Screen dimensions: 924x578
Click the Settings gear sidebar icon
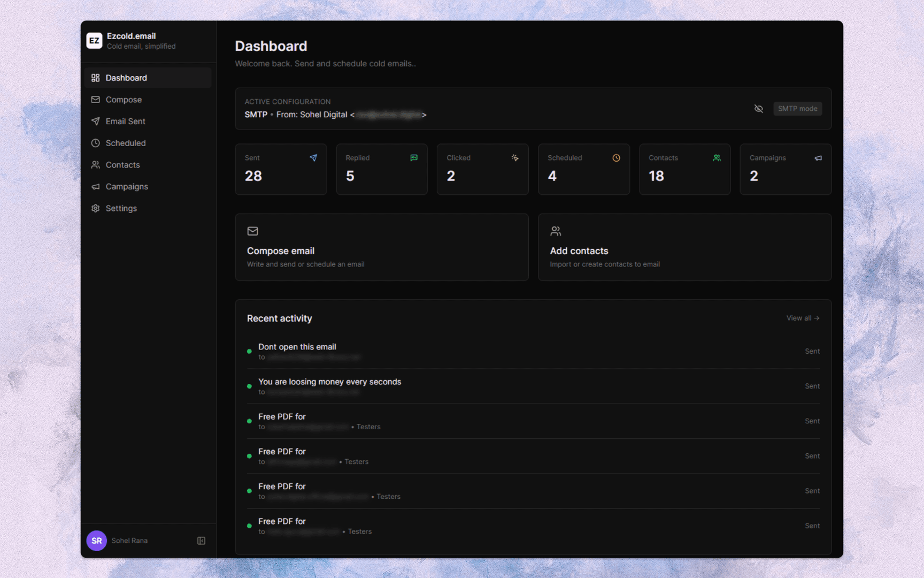pos(95,208)
